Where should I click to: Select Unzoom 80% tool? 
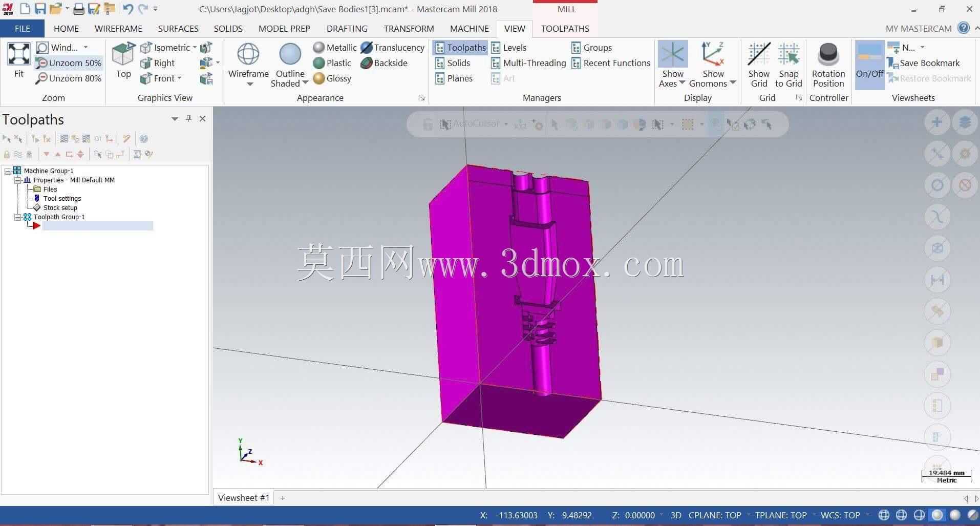[x=69, y=78]
